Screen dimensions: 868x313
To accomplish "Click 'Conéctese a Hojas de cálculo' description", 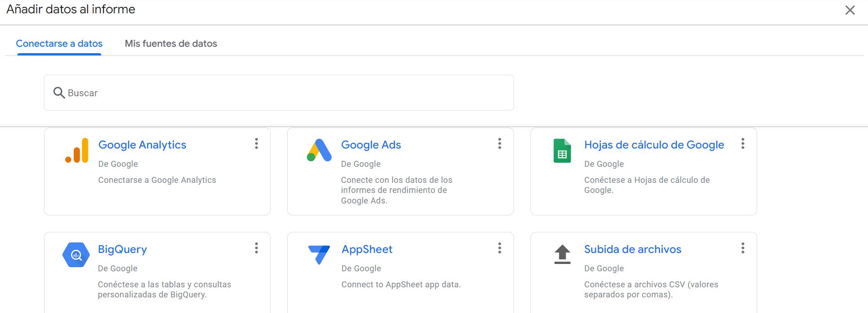I will 647,185.
